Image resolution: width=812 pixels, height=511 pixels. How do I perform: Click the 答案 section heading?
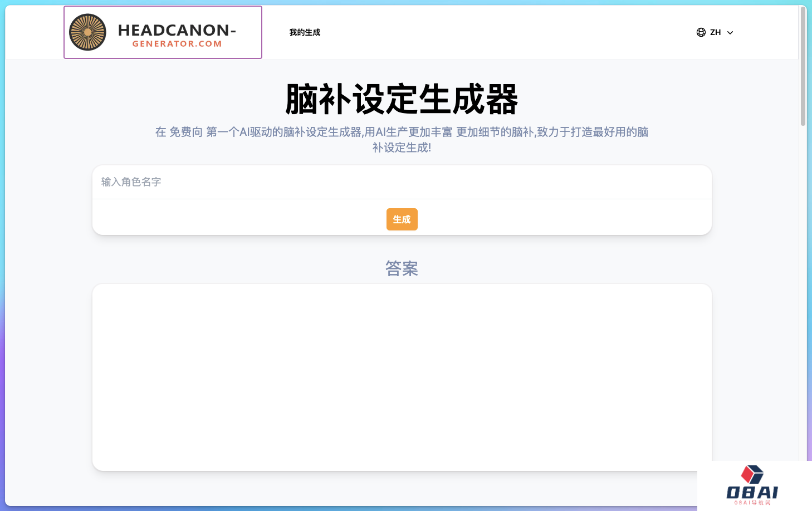(x=402, y=268)
